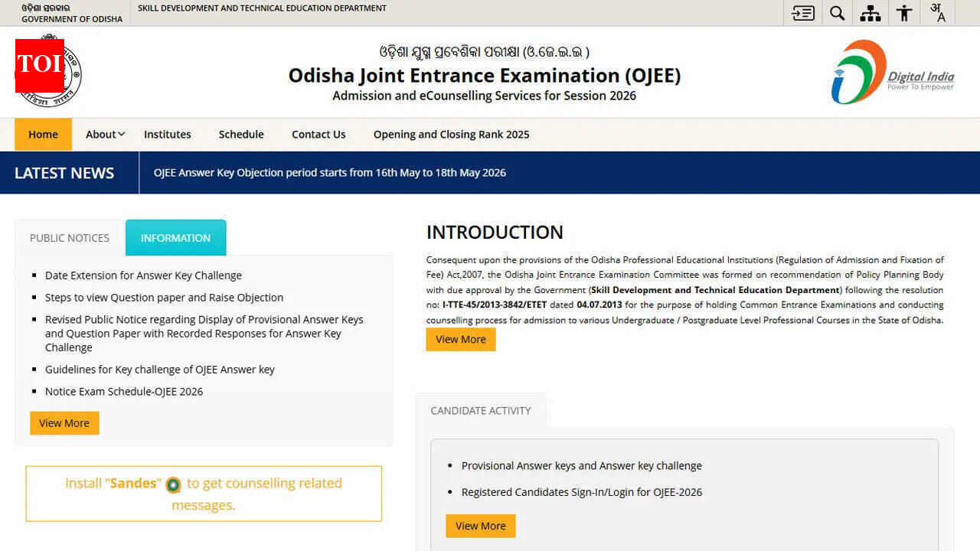
Task: Open Steps to view Question paper link
Action: (x=164, y=298)
